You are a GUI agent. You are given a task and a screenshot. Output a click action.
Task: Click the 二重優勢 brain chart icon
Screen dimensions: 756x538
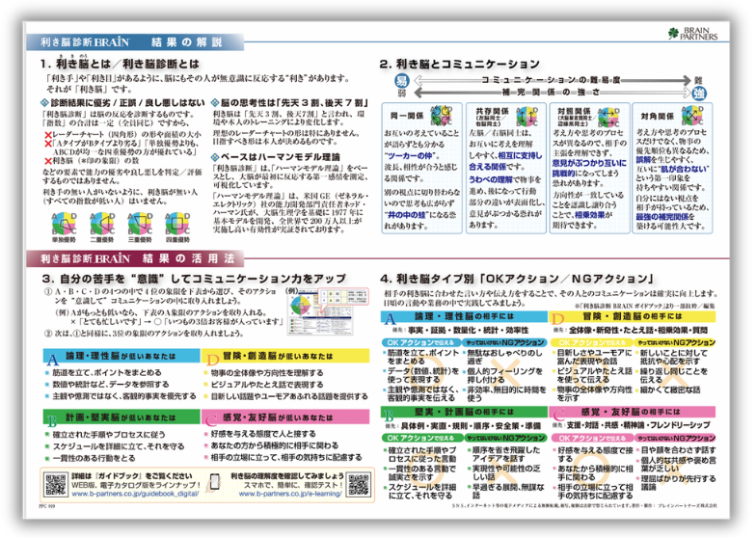click(102, 224)
